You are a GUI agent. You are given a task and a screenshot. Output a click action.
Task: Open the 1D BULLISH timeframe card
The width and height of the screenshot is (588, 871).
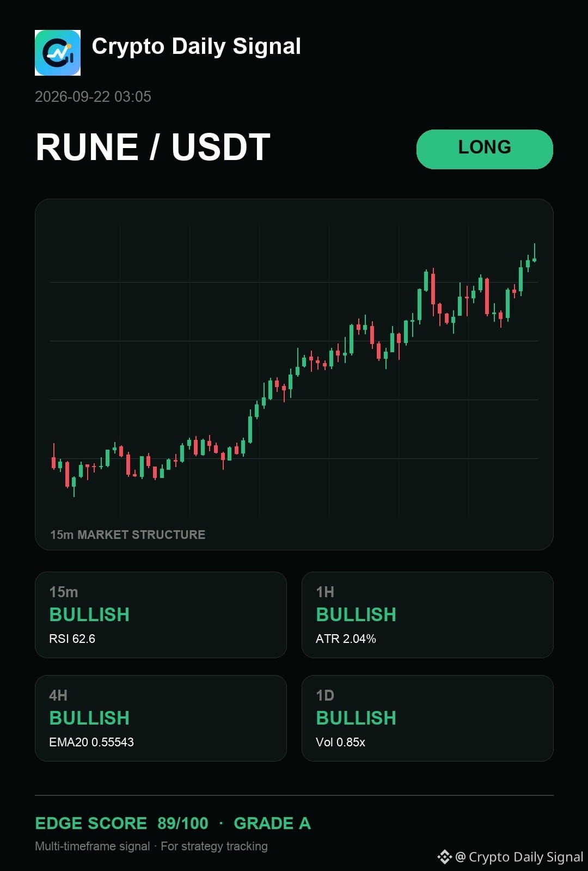[x=427, y=718]
